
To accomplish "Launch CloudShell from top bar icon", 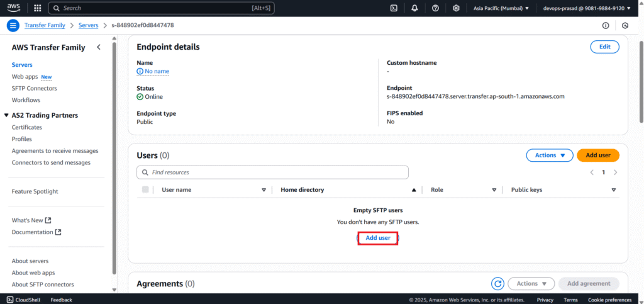I will pos(394,8).
